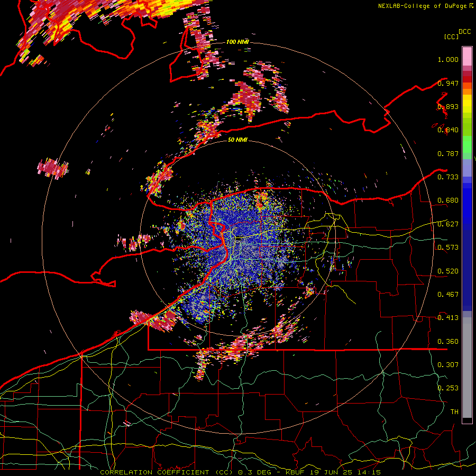Click the 0.893 legend value
The width and height of the screenshot is (476, 476).
point(448,106)
